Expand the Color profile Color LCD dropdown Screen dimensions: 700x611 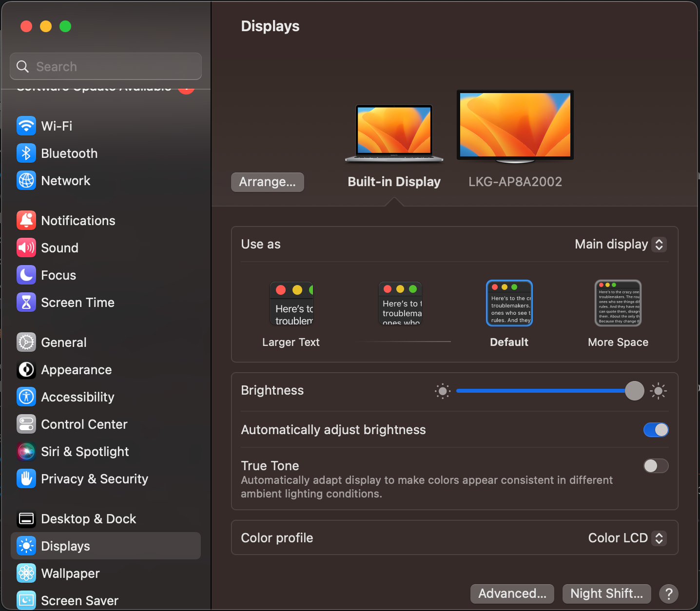point(626,538)
